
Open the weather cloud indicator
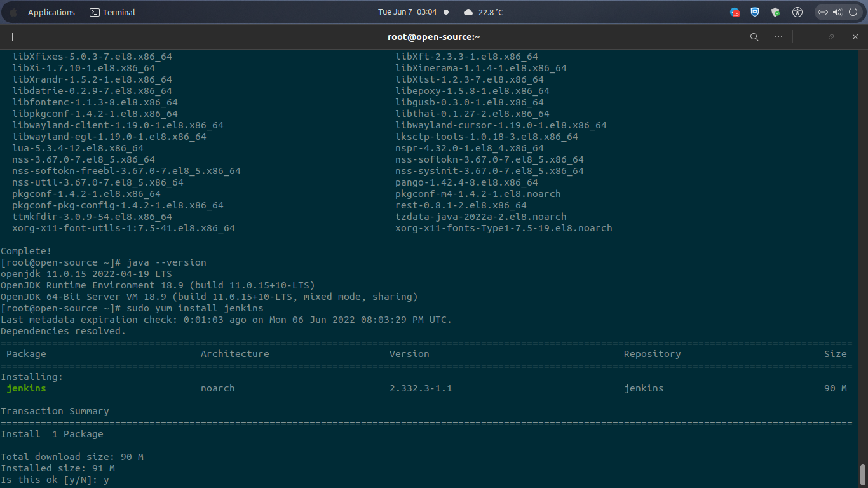468,12
